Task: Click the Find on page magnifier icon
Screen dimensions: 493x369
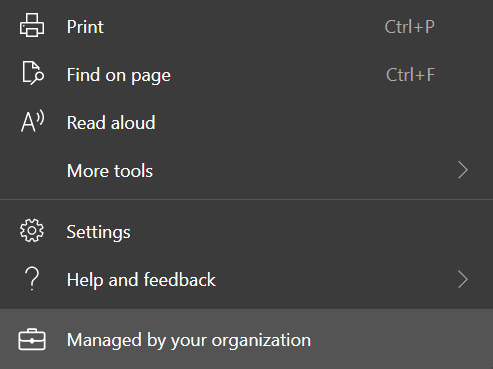Action: [33, 73]
